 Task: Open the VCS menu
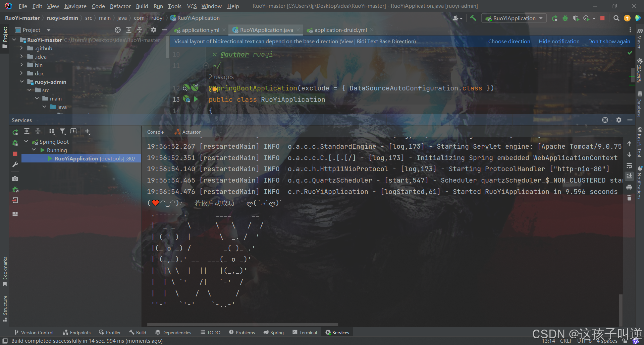[192, 6]
